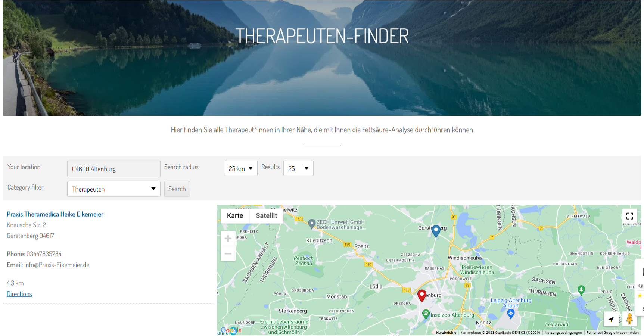Image resolution: width=644 pixels, height=336 pixels.
Task: Click the Search button
Action: (177, 189)
